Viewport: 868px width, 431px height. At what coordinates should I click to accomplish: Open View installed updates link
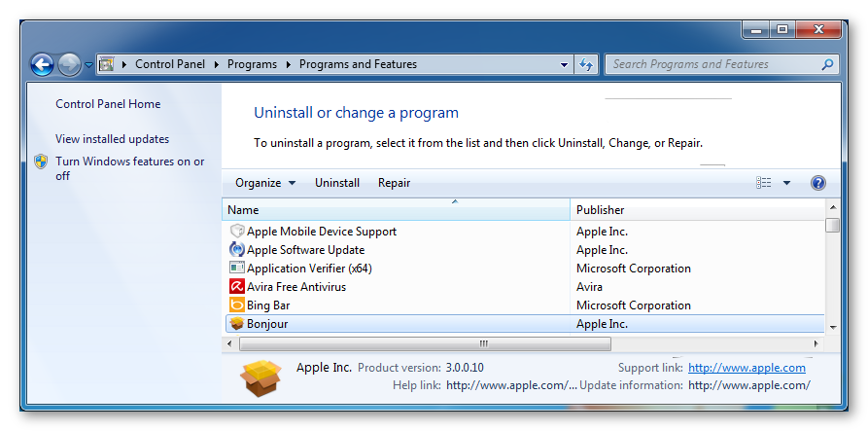coord(113,139)
